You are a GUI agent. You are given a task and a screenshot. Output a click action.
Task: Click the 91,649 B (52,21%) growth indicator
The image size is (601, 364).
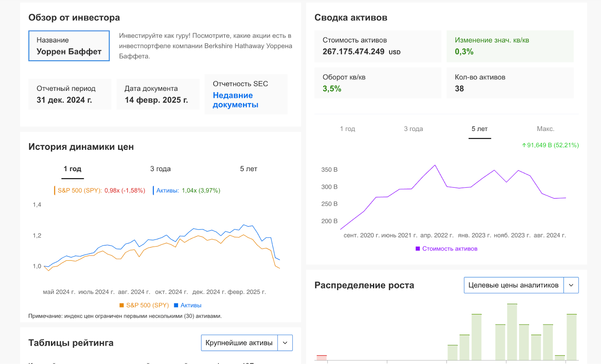click(x=550, y=145)
